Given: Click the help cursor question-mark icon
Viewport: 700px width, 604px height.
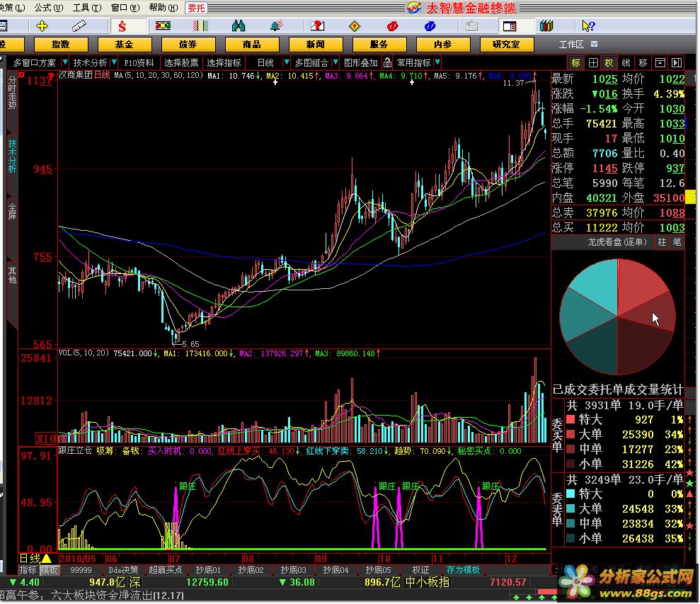Looking at the screenshot, I should coord(588,26).
